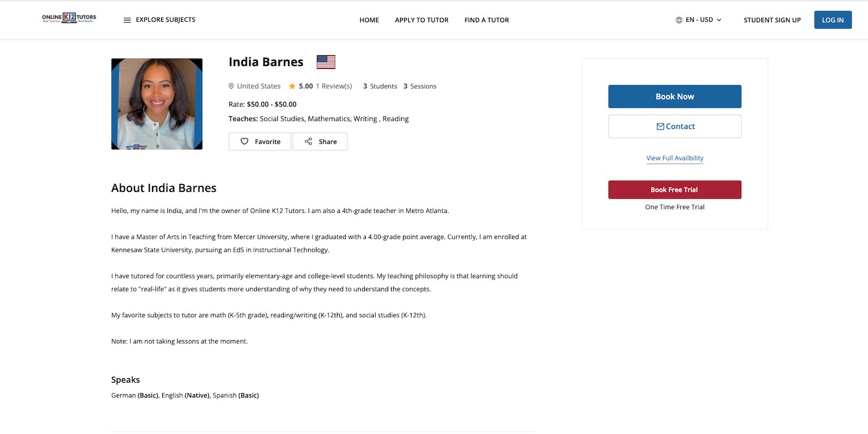Viewport: 868px width, 434px height.
Task: Click the Share network icon
Action: 308,141
